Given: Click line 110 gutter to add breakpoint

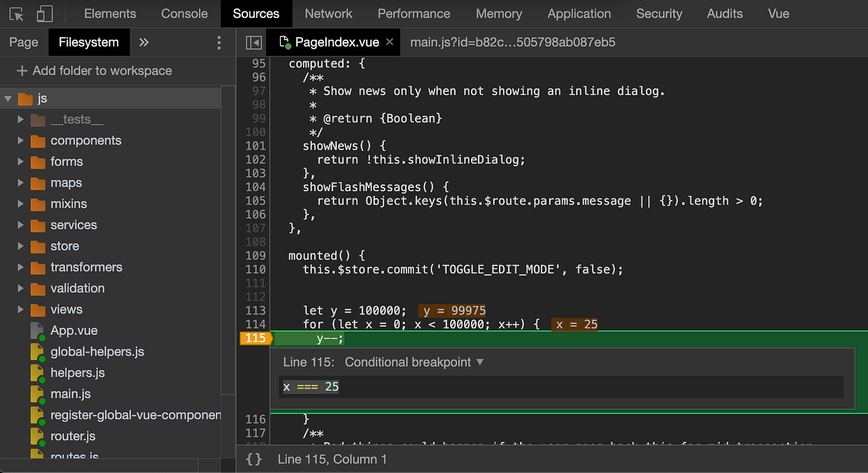Looking at the screenshot, I should (255, 269).
